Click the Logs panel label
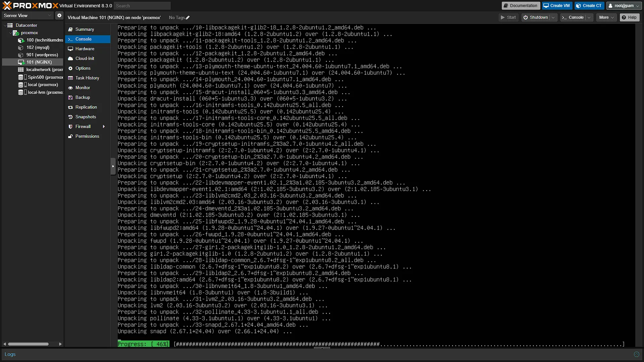This screenshot has height=362, width=644. tap(10, 354)
